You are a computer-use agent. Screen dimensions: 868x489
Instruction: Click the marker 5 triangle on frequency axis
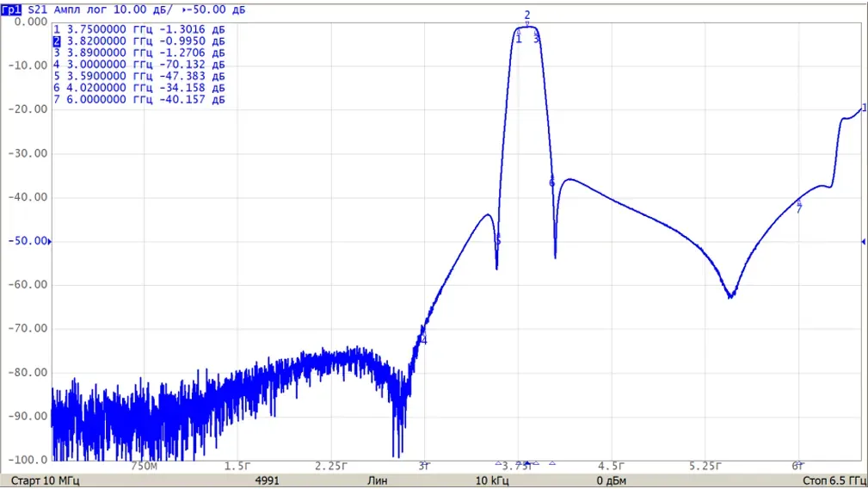[x=498, y=463]
